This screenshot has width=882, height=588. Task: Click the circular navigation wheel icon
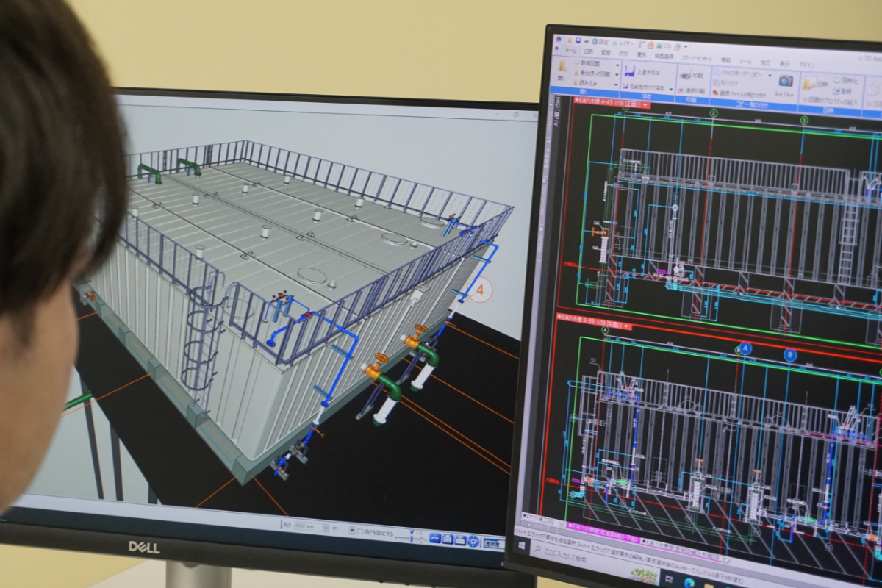tap(473, 542)
